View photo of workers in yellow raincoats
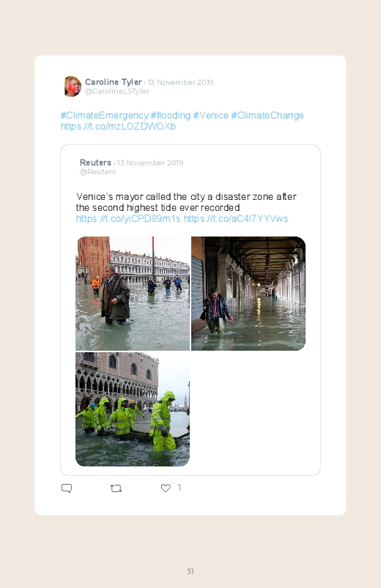Screen dimensions: 381x588 pyautogui.click(x=133, y=409)
